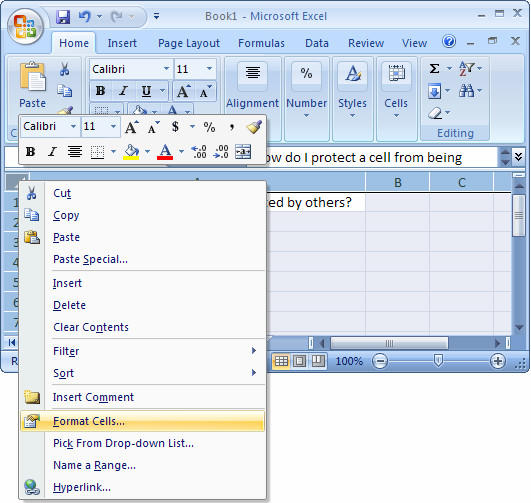Click Format Painter brush in mini toolbar
This screenshot has height=503, width=531.
pyautogui.click(x=254, y=127)
